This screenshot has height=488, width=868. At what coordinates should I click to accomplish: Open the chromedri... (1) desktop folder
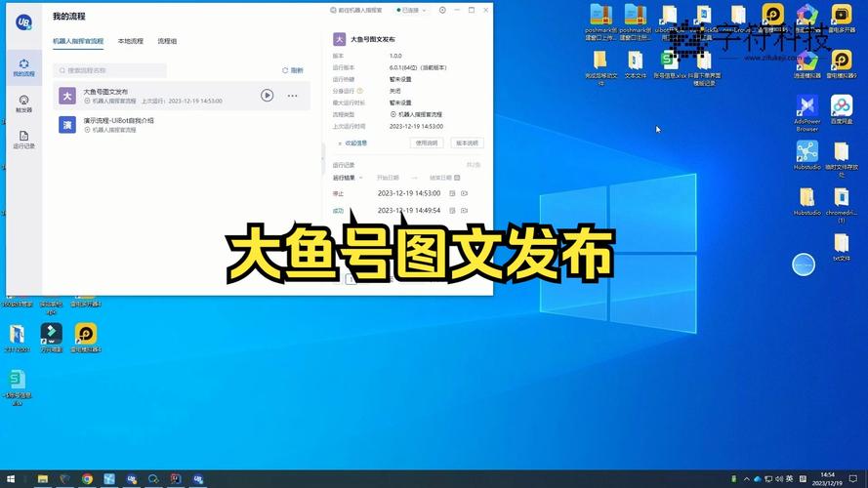point(842,205)
